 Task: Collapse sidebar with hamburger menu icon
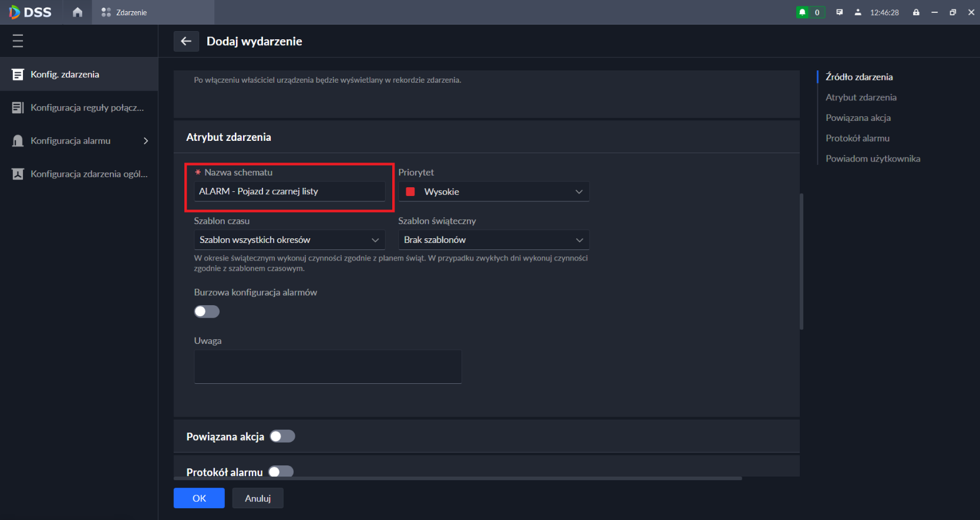tap(18, 40)
